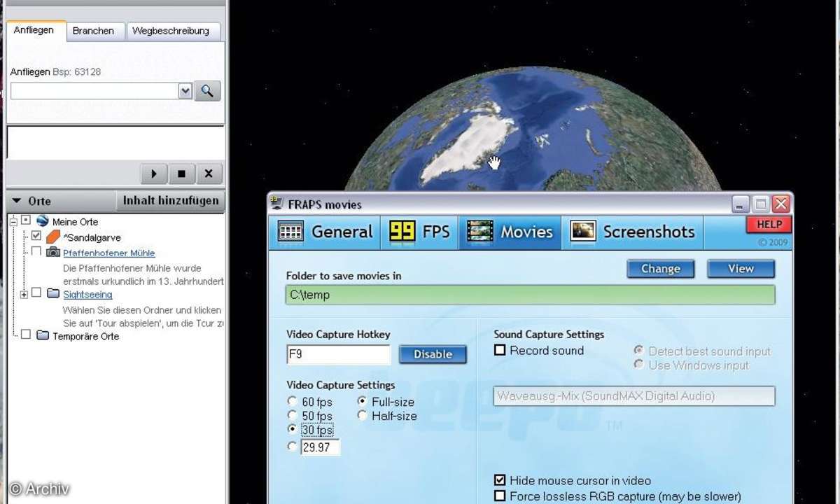Click the Pfaffenhofener Mühle camera icon
840x504 pixels.
[x=52, y=252]
